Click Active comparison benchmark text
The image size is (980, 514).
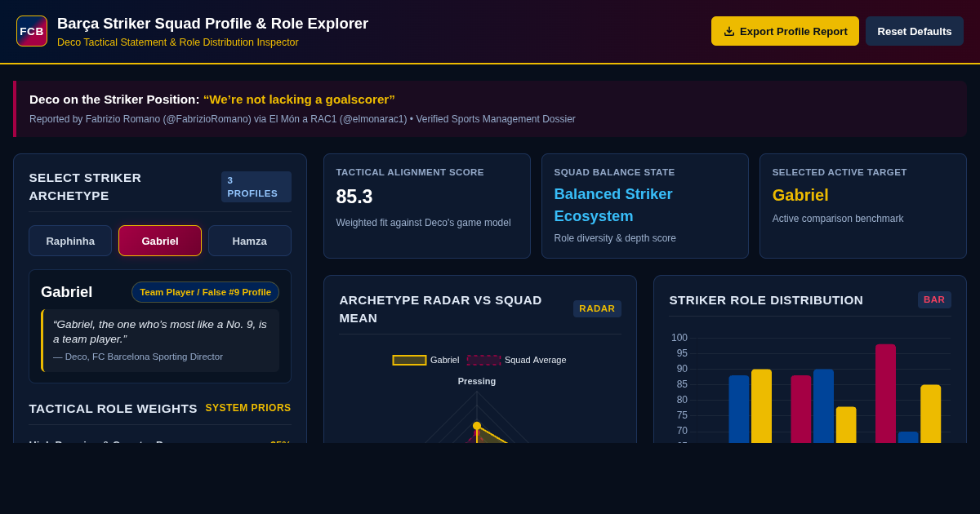[838, 219]
